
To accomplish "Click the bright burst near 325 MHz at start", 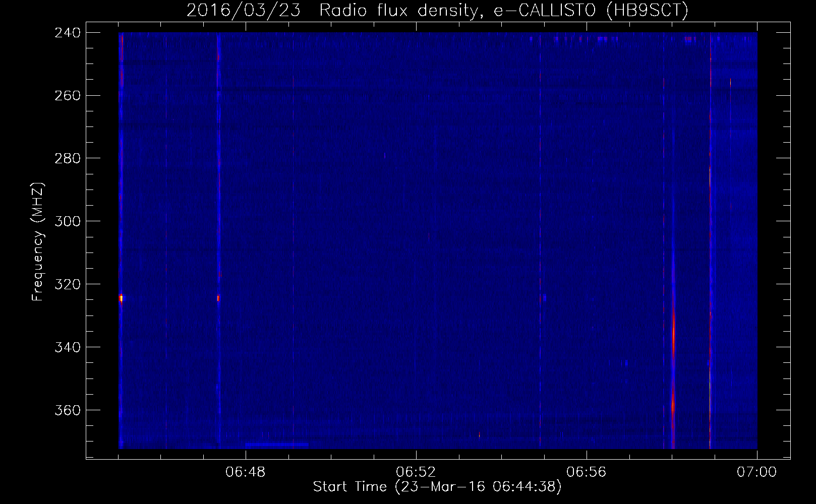I will [121, 298].
